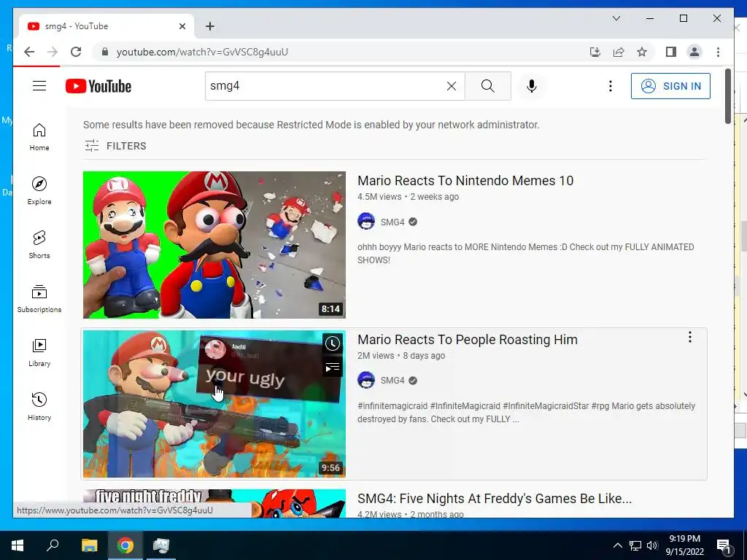The height and width of the screenshot is (560, 747).
Task: Click SMG4 avatar under People Roasting Him
Action: click(366, 380)
